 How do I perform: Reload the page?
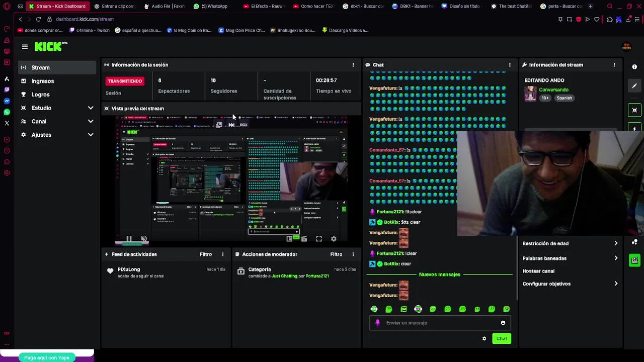[38, 19]
